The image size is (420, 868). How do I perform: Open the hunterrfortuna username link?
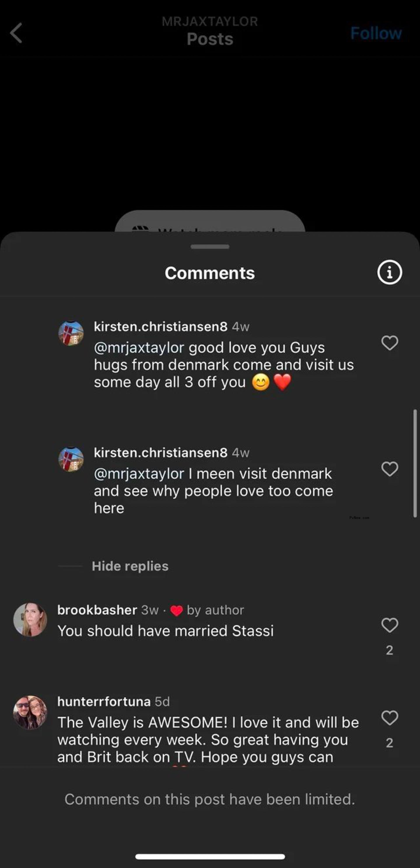point(104,702)
